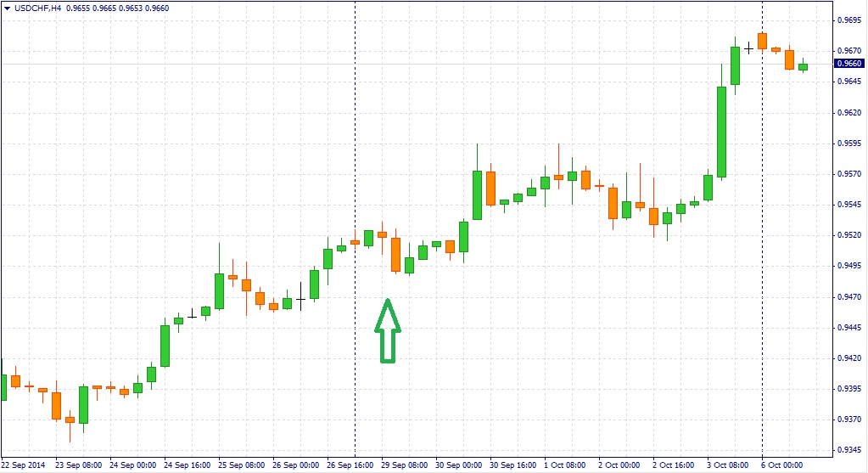This screenshot has height=473, width=868.
Task: Click the 25 Sep 08:00 time label
Action: pos(242,465)
